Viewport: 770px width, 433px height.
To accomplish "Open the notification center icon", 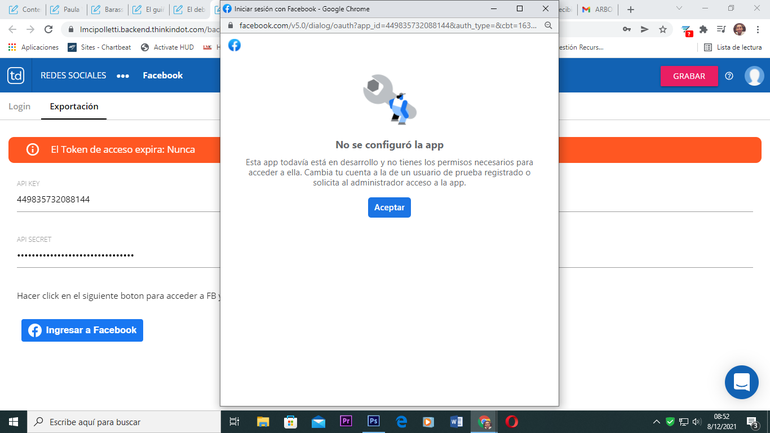I will (753, 422).
